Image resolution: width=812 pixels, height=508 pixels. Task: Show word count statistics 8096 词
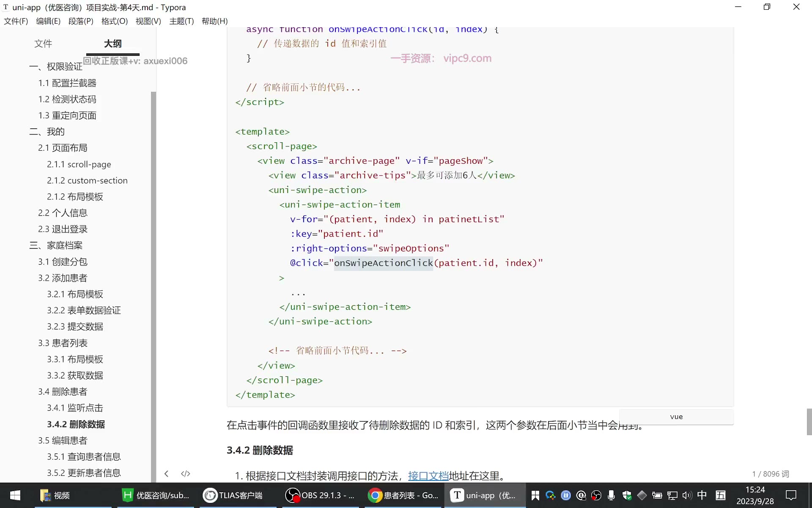(x=770, y=474)
